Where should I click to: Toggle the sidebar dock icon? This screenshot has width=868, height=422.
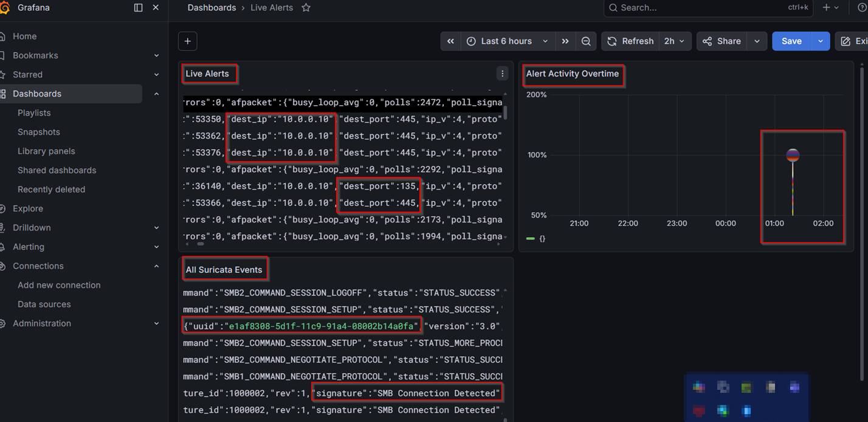[139, 8]
